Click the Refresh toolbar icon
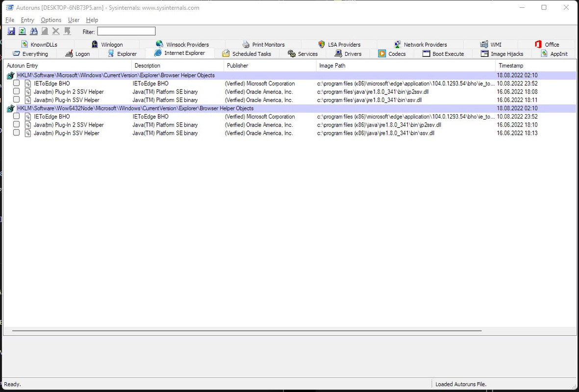 (x=23, y=31)
